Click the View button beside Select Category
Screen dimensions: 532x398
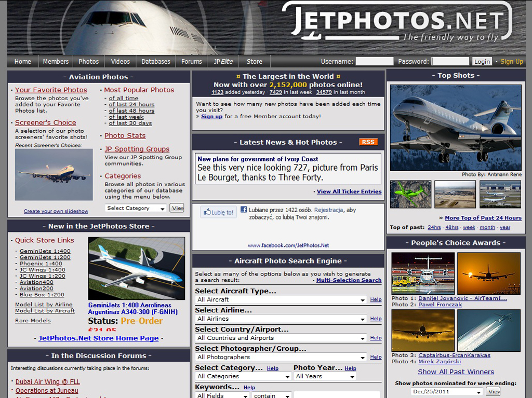pyautogui.click(x=178, y=208)
